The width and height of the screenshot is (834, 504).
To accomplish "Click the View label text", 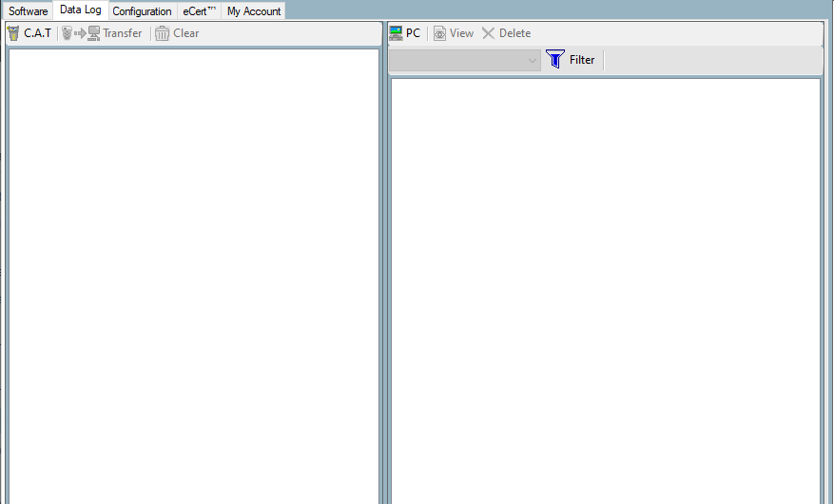I will coord(461,33).
